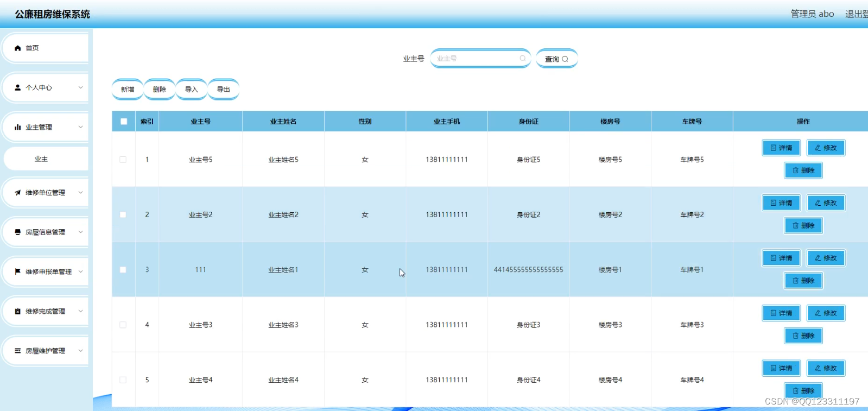Expand the 维修完成管理 chevron

(80, 311)
